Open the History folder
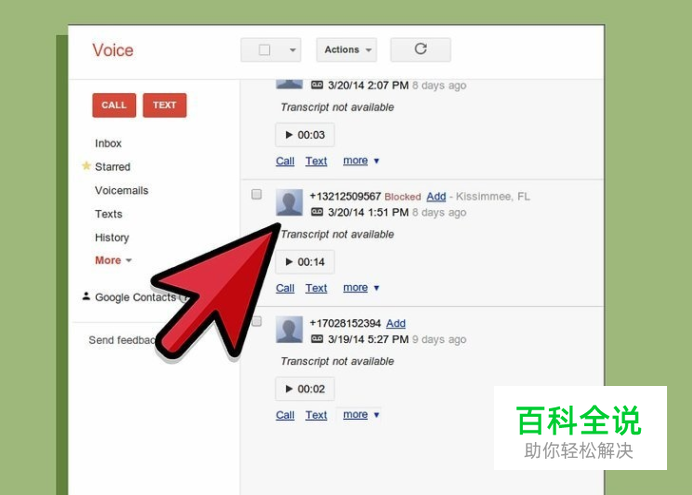Viewport: 692px width, 495px height. (x=112, y=237)
